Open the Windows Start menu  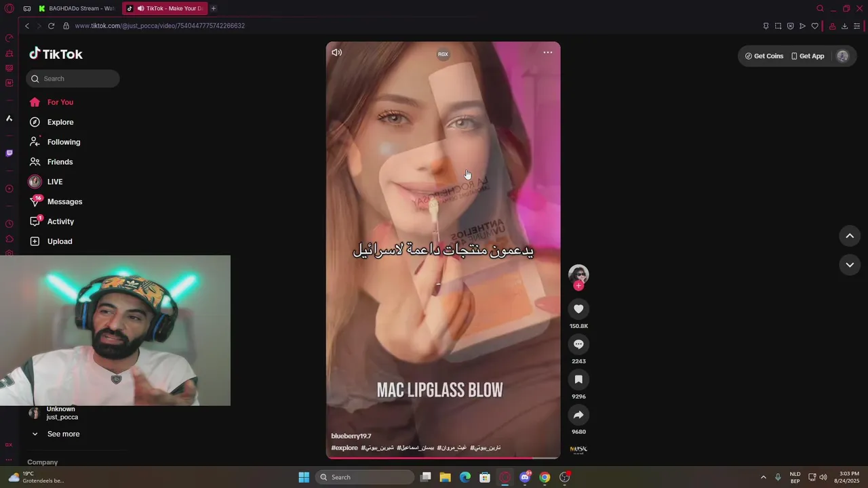pos(304,477)
